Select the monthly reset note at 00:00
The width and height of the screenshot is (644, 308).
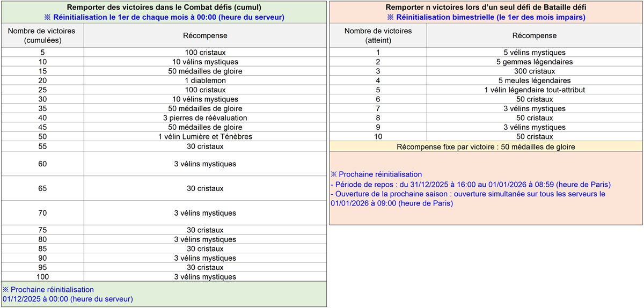pos(164,17)
